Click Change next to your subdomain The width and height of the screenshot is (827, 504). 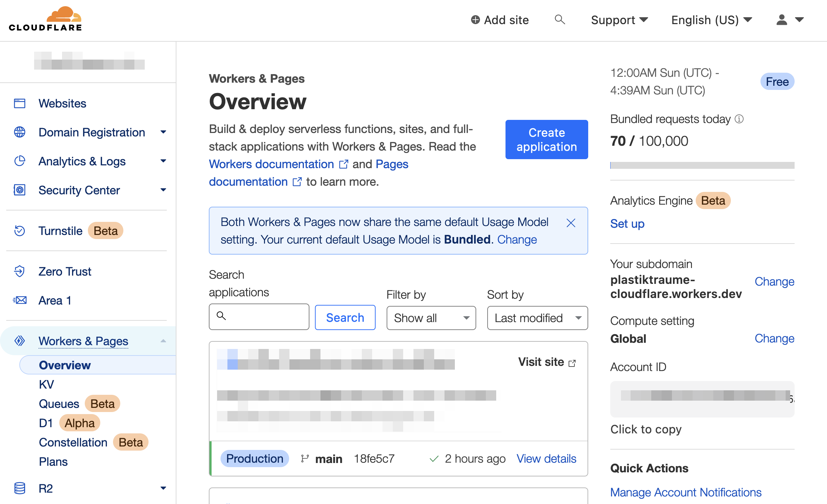tap(774, 281)
